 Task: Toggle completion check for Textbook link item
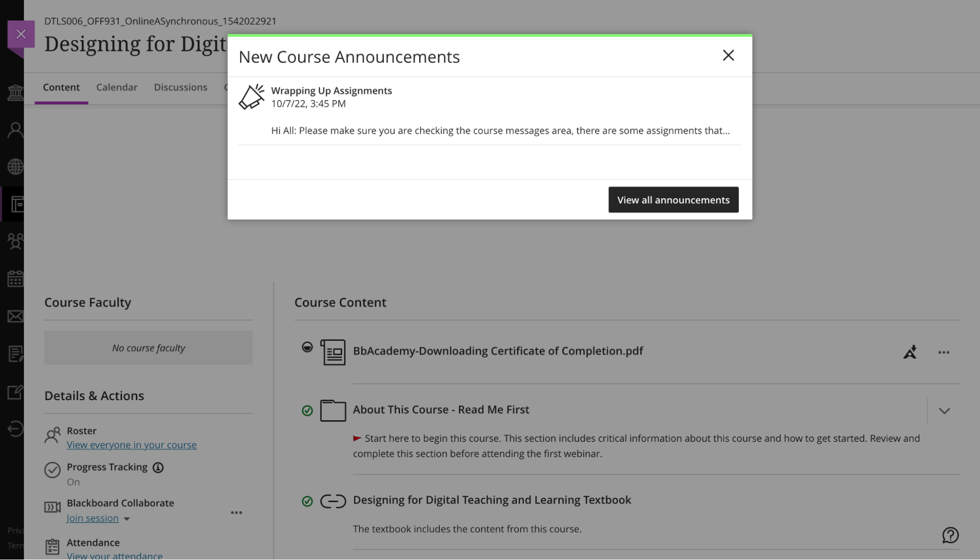[x=307, y=501]
